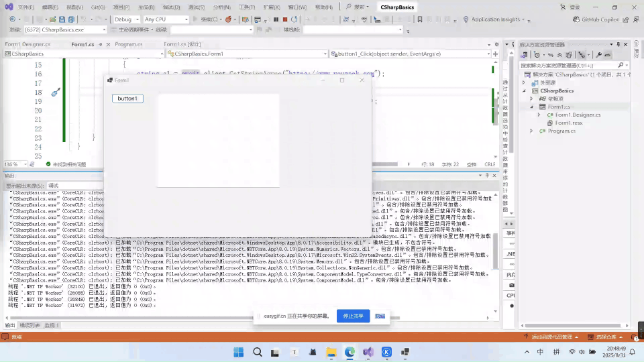Open the Git(G) menu

coord(98,7)
